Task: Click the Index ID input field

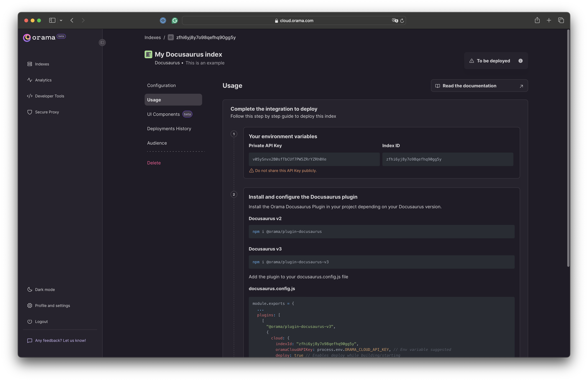Action: click(447, 159)
